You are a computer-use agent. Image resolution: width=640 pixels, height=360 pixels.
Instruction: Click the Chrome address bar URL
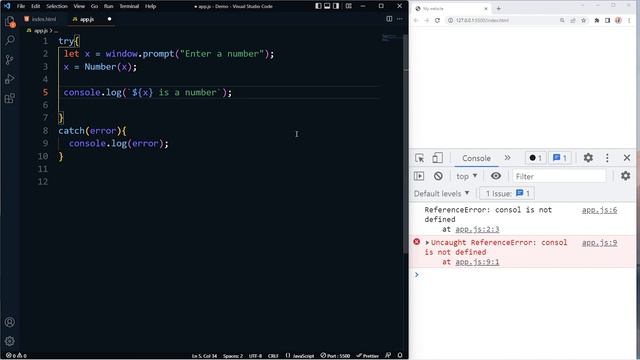pyautogui.click(x=482, y=20)
